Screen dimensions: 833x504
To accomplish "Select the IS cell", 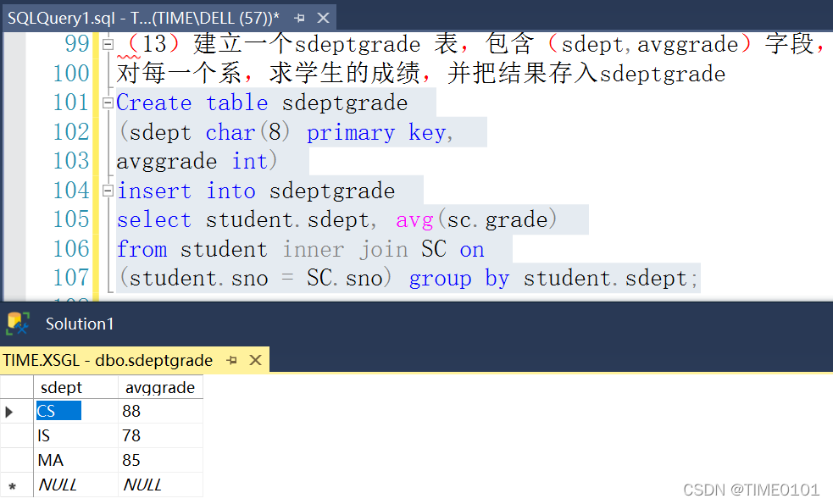I will click(76, 435).
